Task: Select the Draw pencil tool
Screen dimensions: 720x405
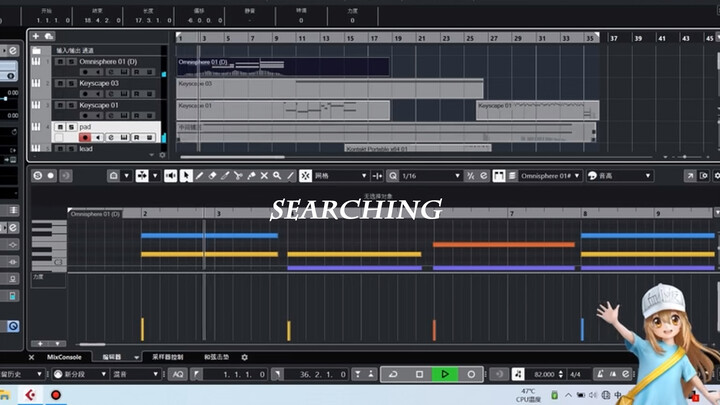Action: 200,176
